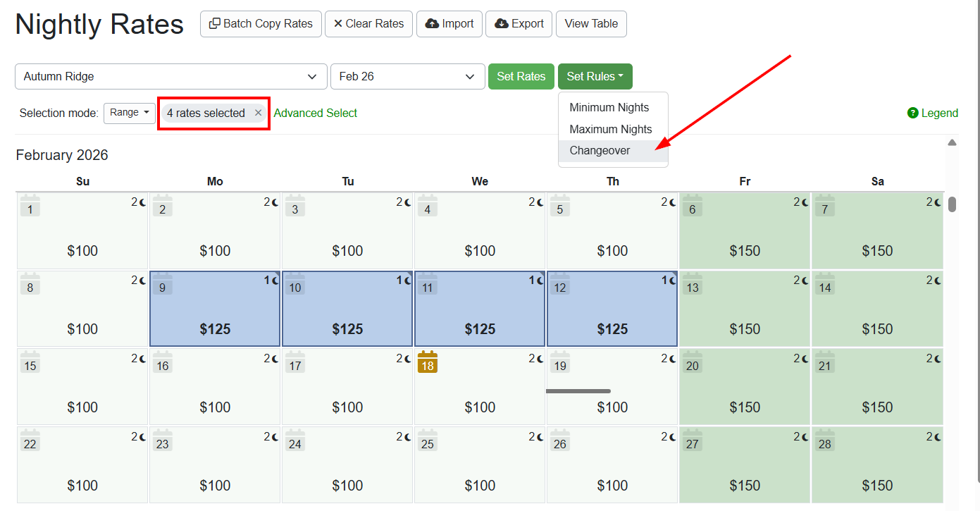Remove selection with the × on rates chip
This screenshot has width=980, height=511.
(258, 112)
